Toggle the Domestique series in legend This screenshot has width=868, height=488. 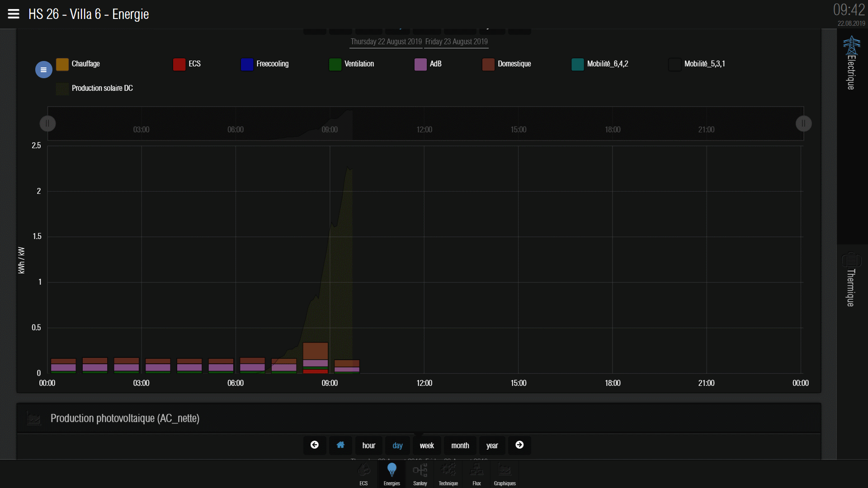click(x=507, y=64)
